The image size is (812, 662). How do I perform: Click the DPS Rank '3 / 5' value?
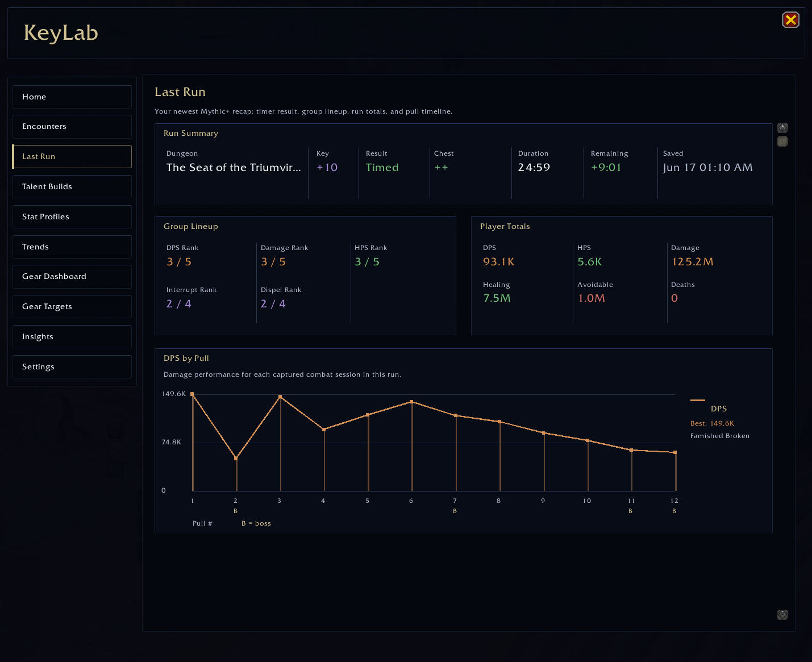point(179,262)
